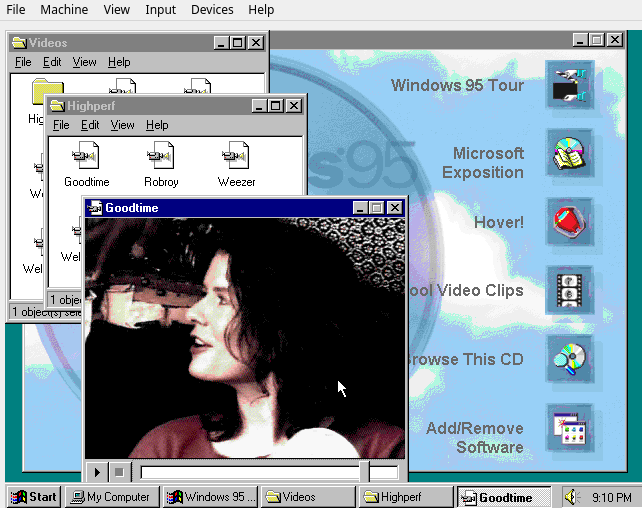Start the Hover! game icon
The width and height of the screenshot is (642, 508).
(570, 222)
